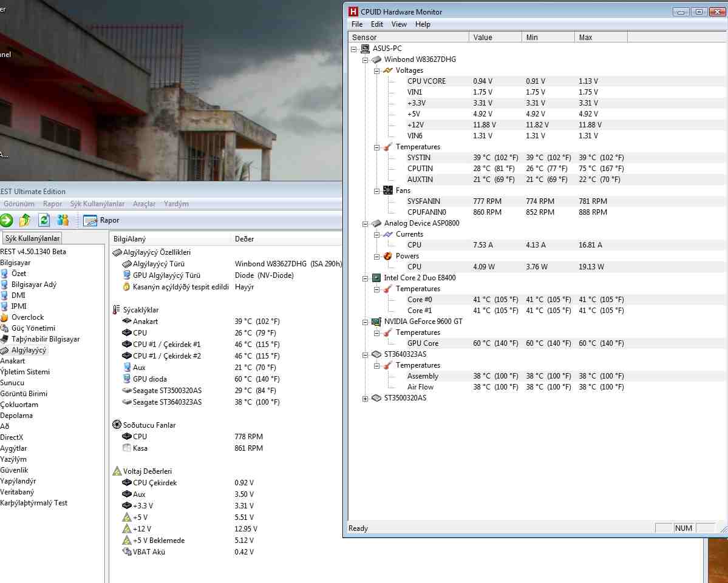Click the Voltaj Deðerleri warning triangle icon
Viewport: 728px width, 583px height.
click(x=117, y=471)
